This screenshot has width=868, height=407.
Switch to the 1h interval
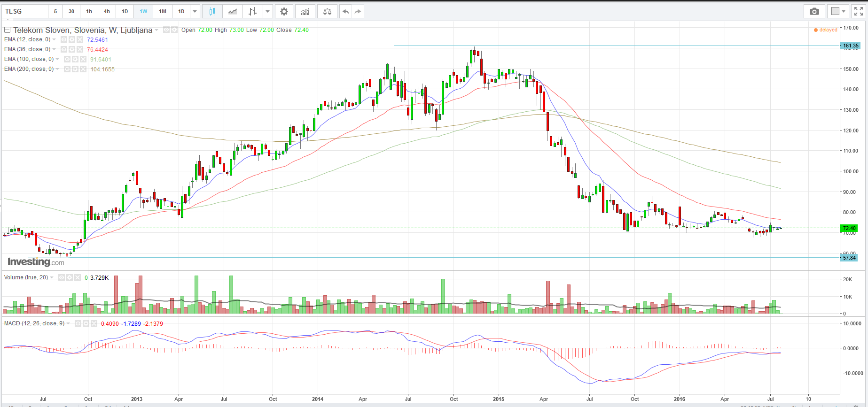pos(89,11)
